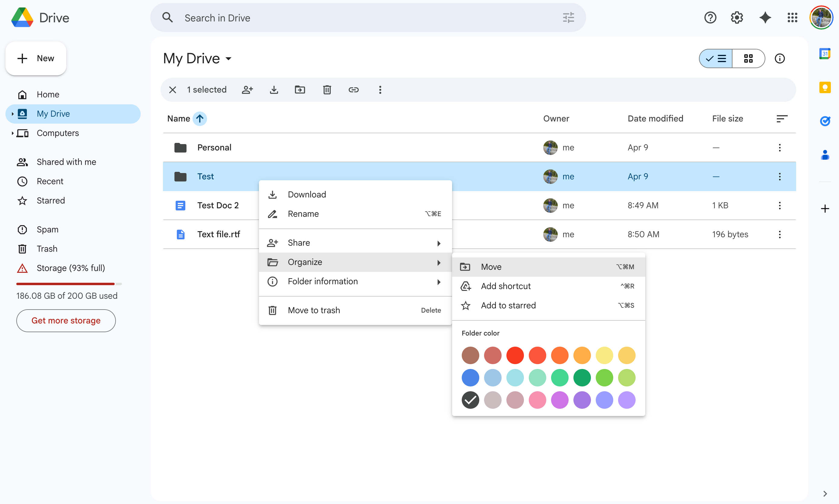The width and height of the screenshot is (839, 504).
Task: Click the copy link icon in toolbar
Action: 353,90
